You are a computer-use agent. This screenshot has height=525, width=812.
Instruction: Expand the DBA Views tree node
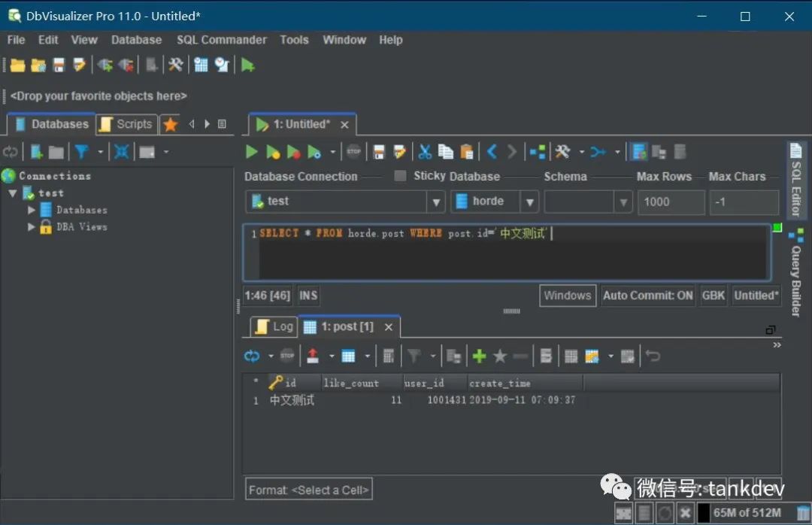[x=32, y=226]
